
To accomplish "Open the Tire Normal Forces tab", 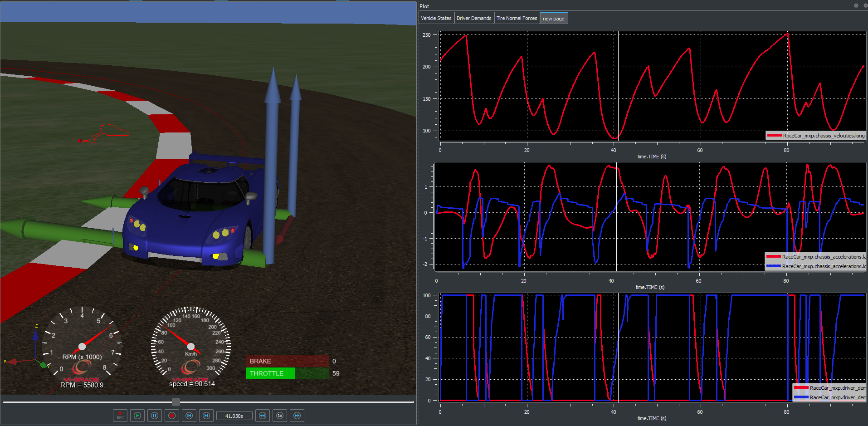I will click(x=517, y=18).
